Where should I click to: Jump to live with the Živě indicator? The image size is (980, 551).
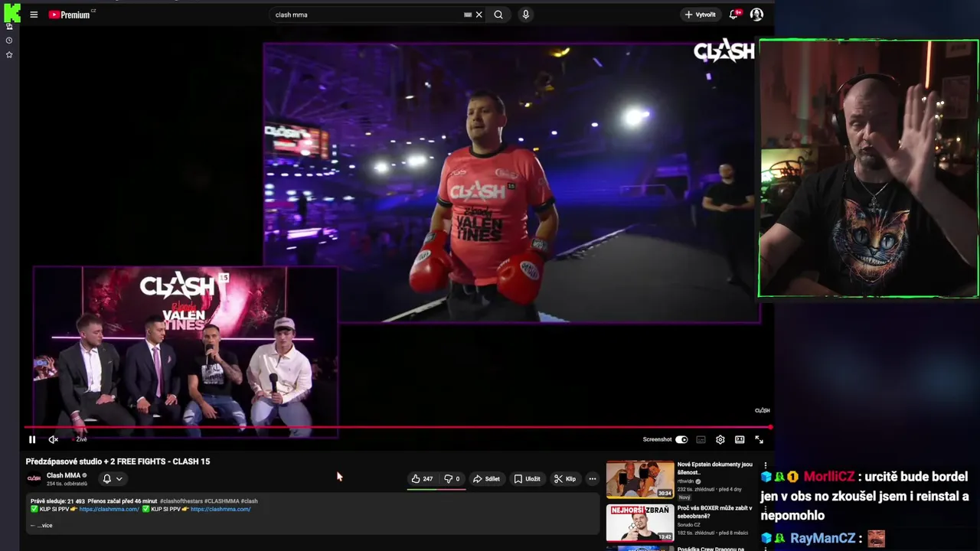pyautogui.click(x=80, y=439)
